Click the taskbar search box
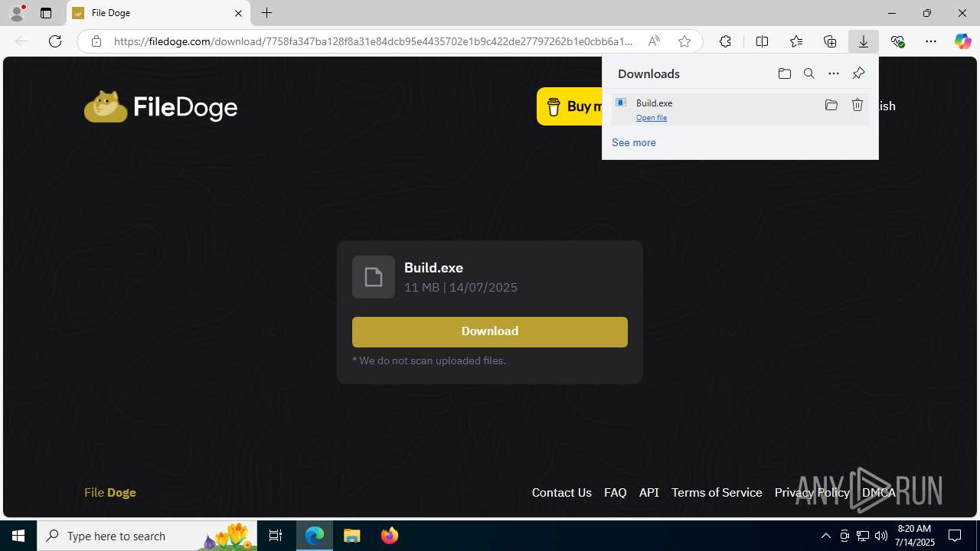 pos(147,536)
